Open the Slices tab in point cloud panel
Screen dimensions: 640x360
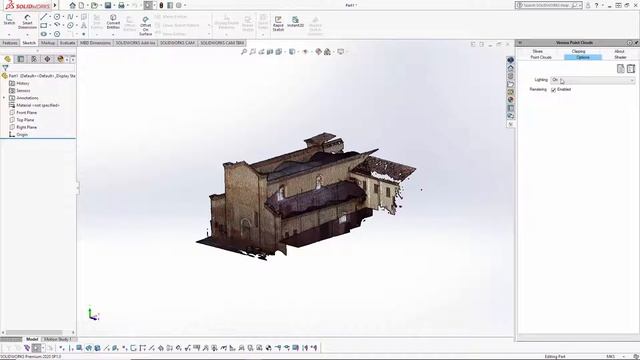538,51
